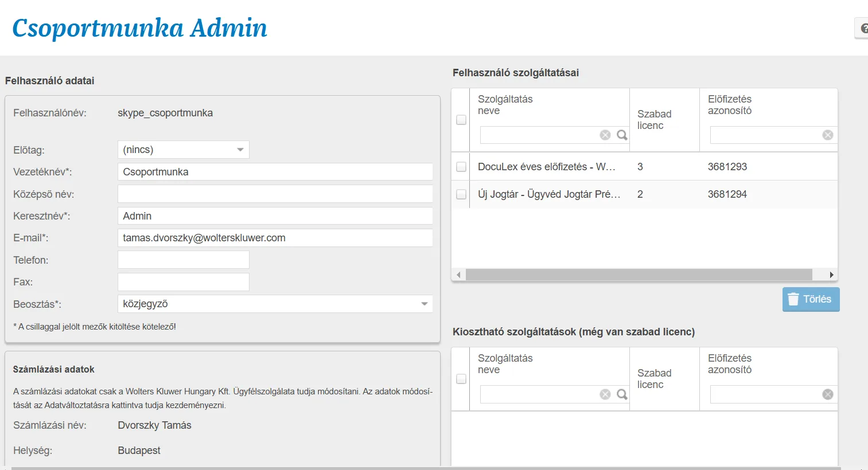
Task: Tick the select-all checkbox in Kiosztható szolgáltatások
Action: (461, 379)
